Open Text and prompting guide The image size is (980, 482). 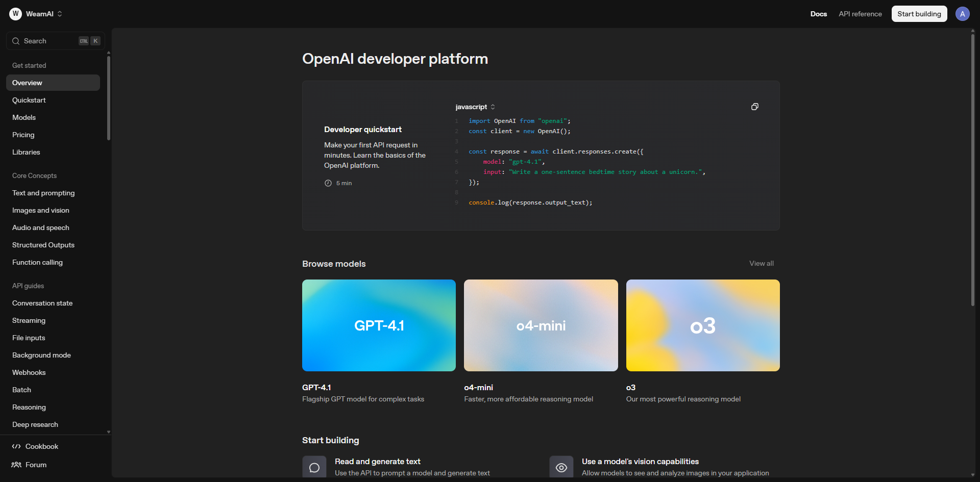coord(53,193)
